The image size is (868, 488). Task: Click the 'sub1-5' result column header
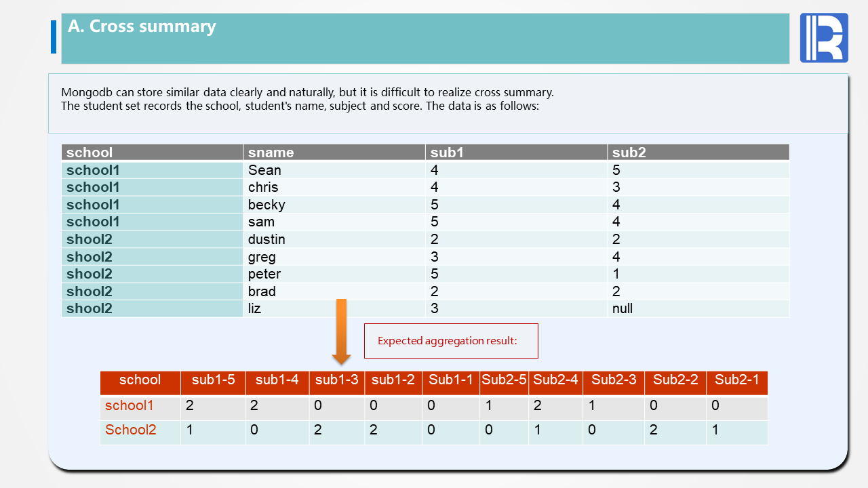213,380
